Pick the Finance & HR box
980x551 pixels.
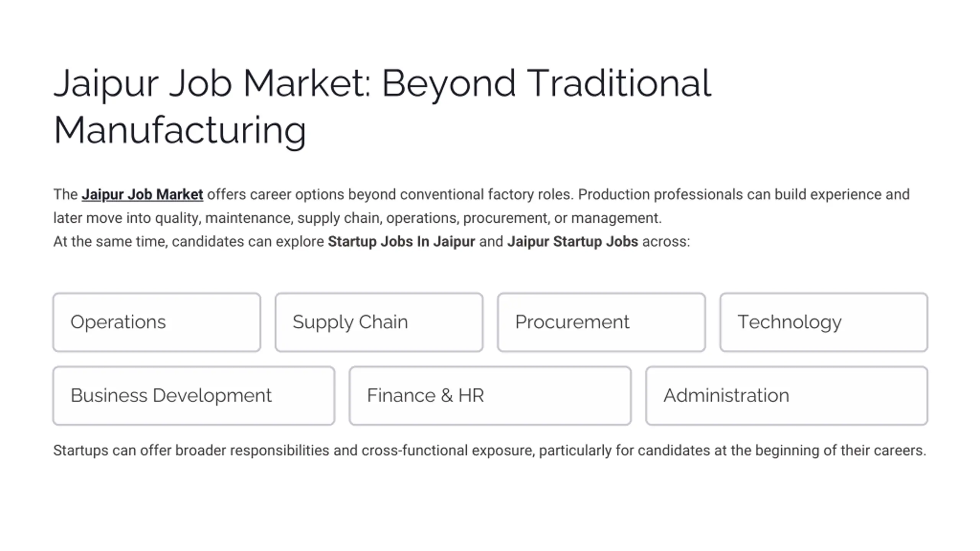pyautogui.click(x=490, y=396)
